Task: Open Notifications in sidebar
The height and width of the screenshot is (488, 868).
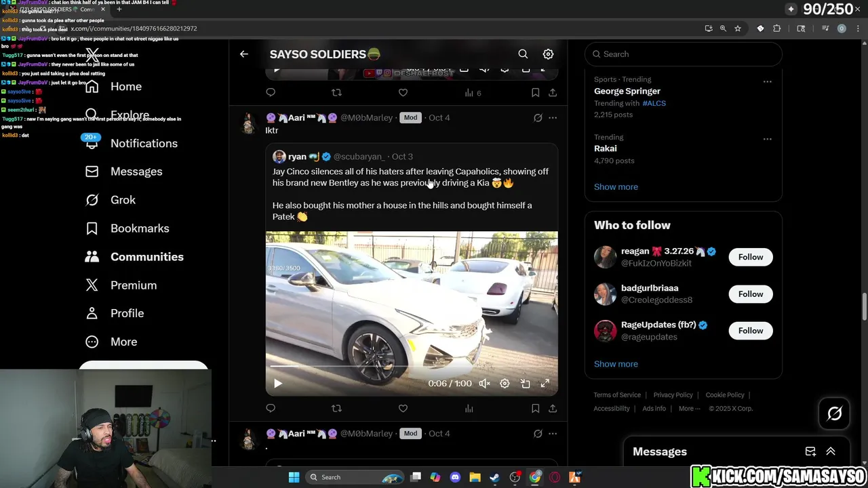Action: (131, 143)
